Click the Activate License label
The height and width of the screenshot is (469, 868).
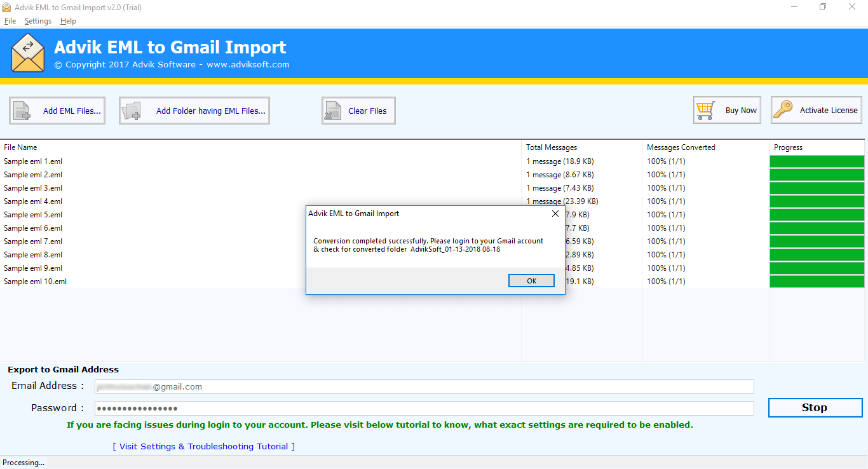point(829,110)
